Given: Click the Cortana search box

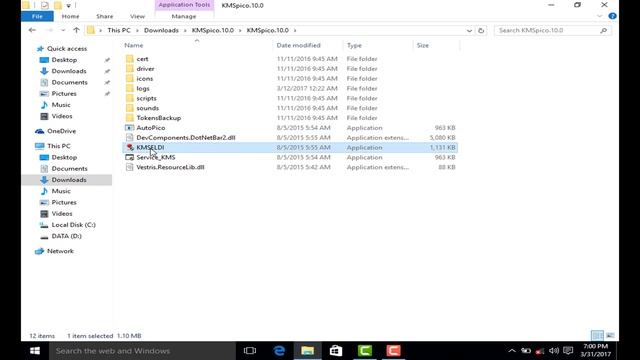Looking at the screenshot, I should (x=142, y=351).
